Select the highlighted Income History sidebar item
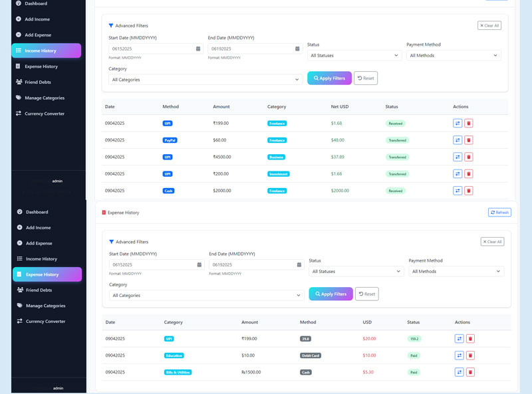 pos(46,50)
